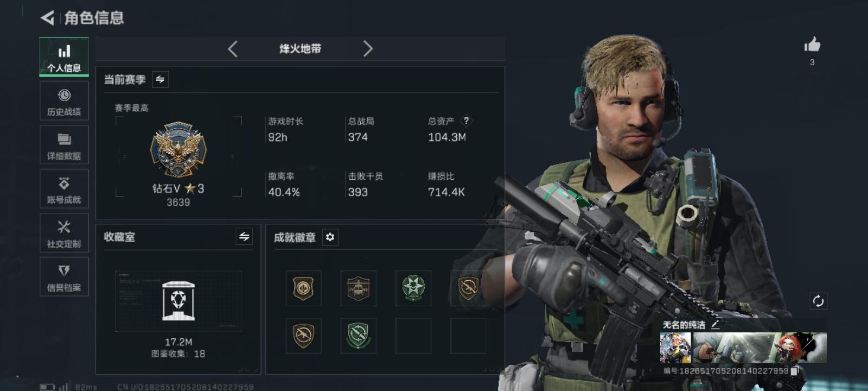This screenshot has height=391, width=868.
Task: Open the 个人信息 tab
Action: click(64, 57)
